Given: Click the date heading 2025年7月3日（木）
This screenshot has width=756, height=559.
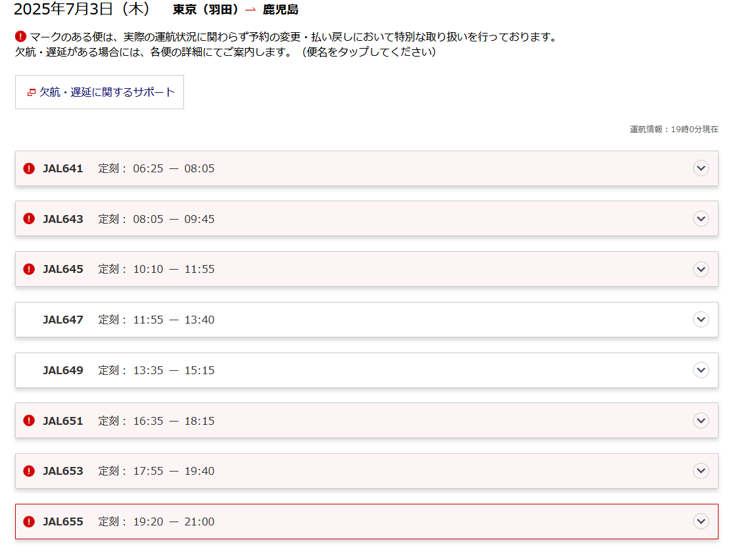Looking at the screenshot, I should pos(82,9).
